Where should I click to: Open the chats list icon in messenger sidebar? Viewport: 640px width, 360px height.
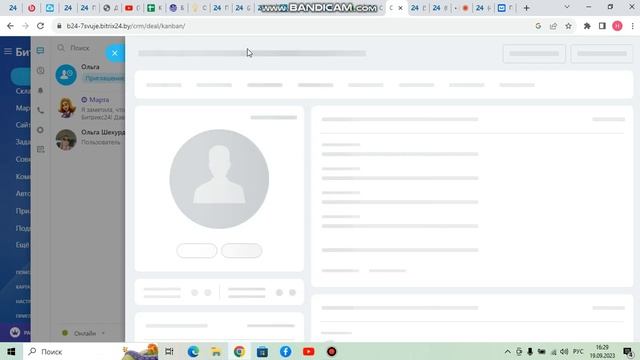(x=40, y=51)
